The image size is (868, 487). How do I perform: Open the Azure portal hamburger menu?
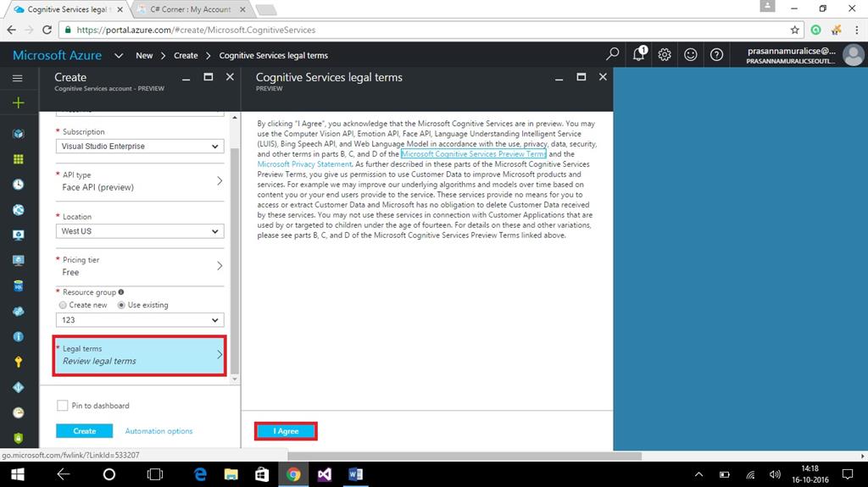[18, 78]
